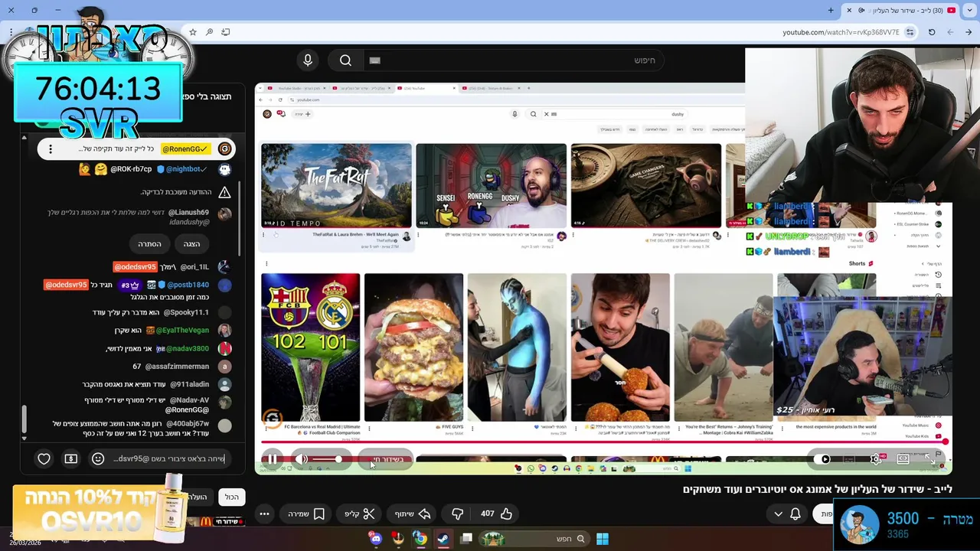Click the install/cast icon beside the bookmark star

point(226,32)
